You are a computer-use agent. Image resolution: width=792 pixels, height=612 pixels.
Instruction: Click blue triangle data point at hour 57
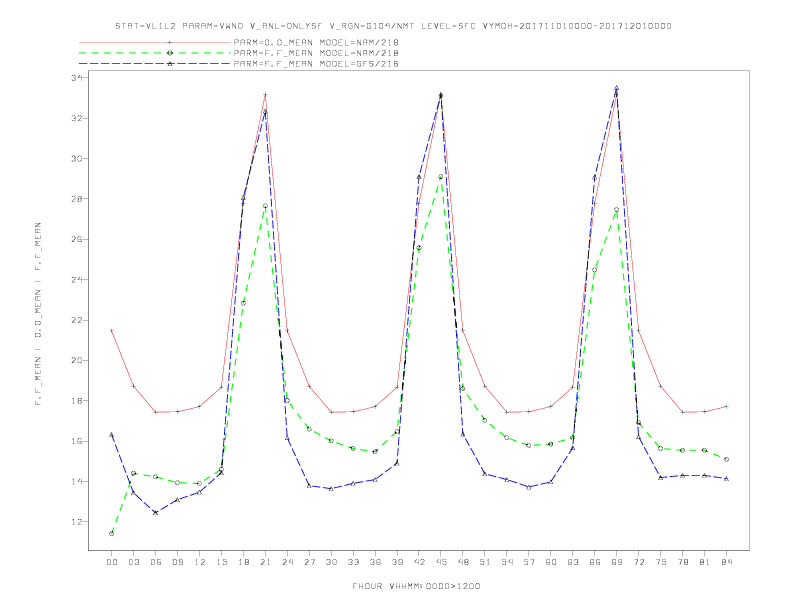[x=529, y=487]
